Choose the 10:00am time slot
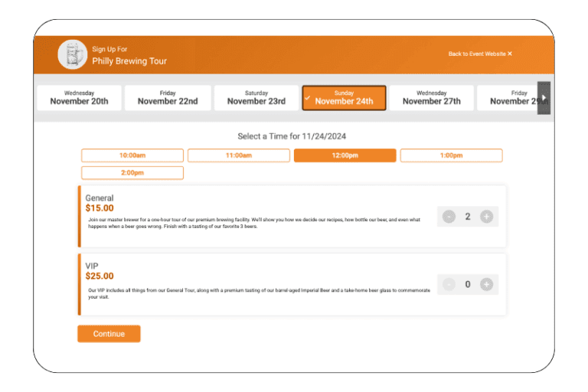Image resolution: width=588 pixels, height=392 pixels. tap(132, 155)
